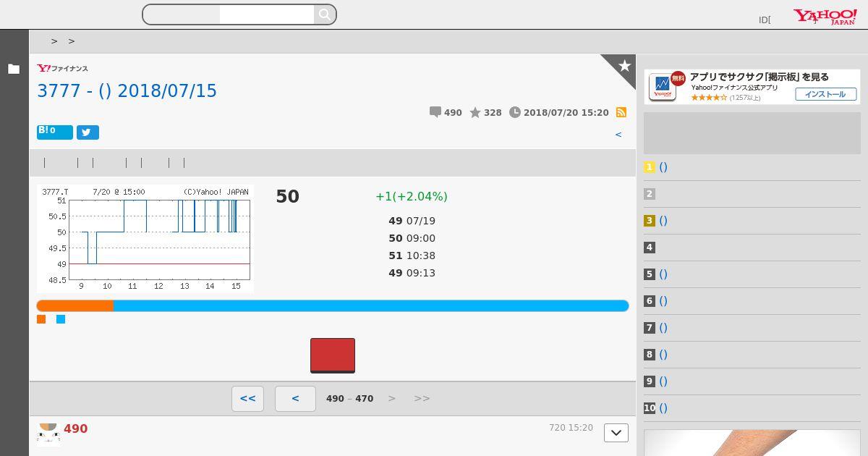Open the orange RSS feed icon

point(621,112)
